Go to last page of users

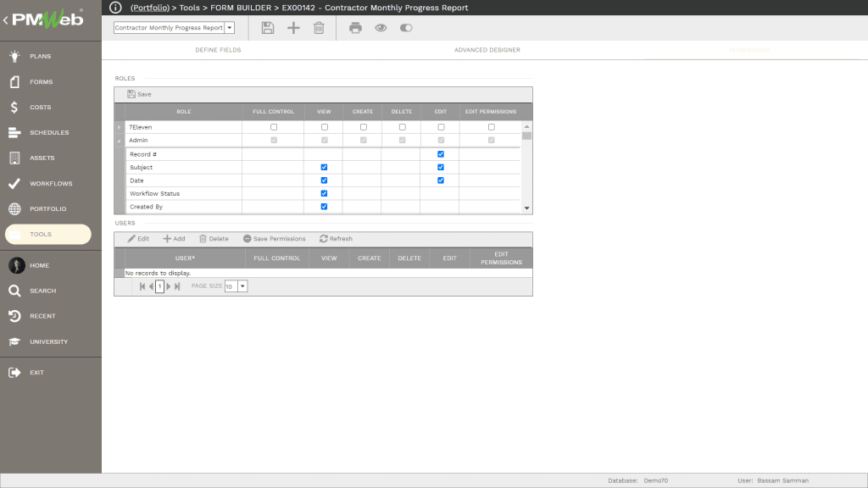[177, 286]
